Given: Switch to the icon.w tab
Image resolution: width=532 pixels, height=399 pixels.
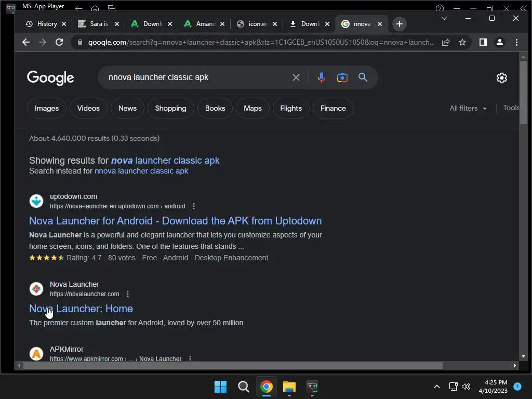Looking at the screenshot, I should coord(253,24).
